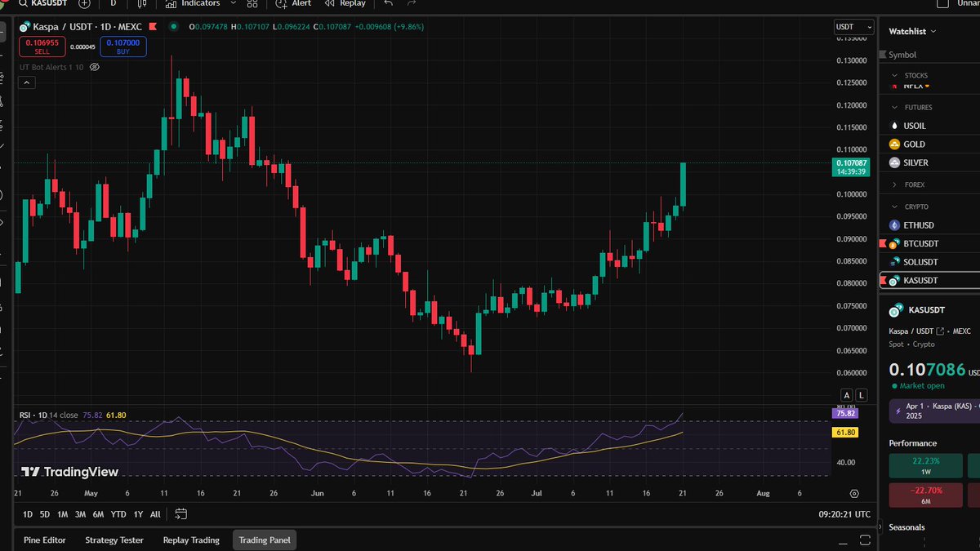This screenshot has width=980, height=551.
Task: Collapse the indicator legend with chevron
Action: click(27, 82)
